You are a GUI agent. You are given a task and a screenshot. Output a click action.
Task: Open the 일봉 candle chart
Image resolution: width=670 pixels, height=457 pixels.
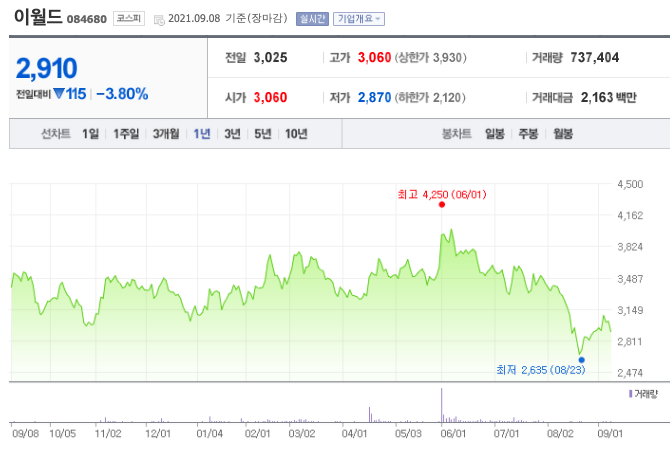(x=494, y=134)
